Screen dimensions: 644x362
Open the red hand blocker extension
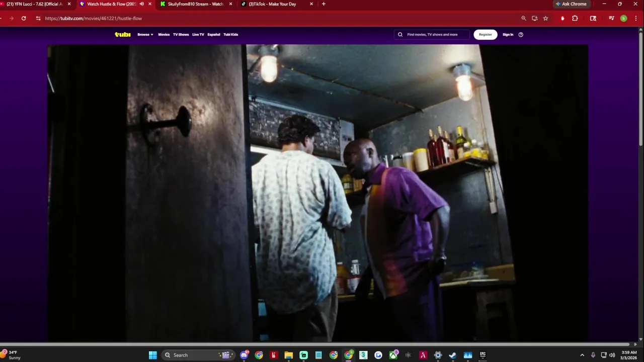562,18
